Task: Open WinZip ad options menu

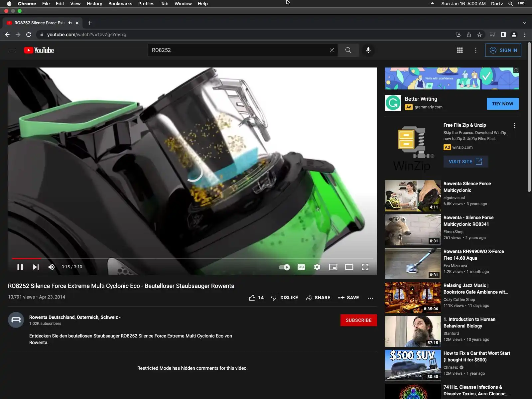Action: [515, 126]
